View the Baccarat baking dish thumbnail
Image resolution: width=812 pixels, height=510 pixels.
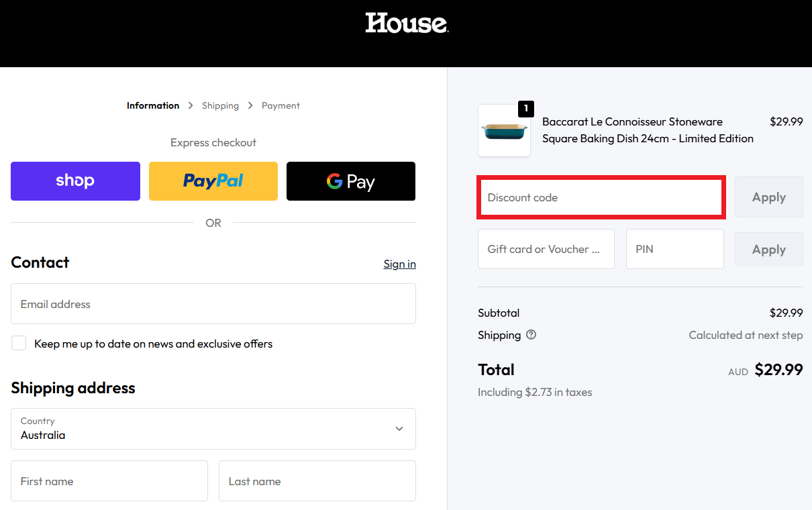pos(504,130)
